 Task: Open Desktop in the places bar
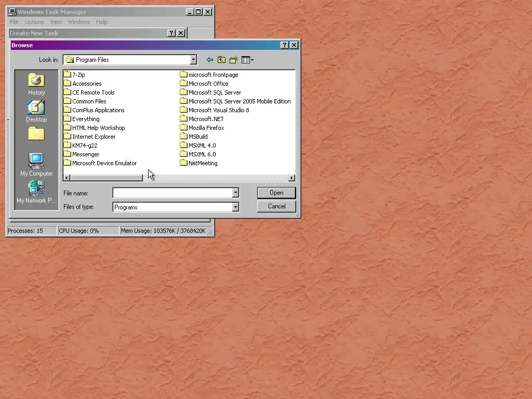coord(36,111)
